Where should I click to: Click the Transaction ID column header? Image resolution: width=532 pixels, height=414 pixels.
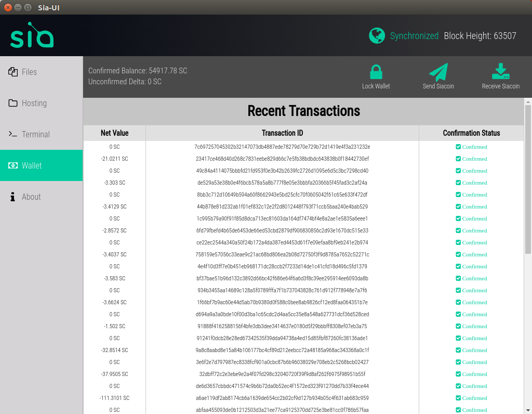click(282, 133)
